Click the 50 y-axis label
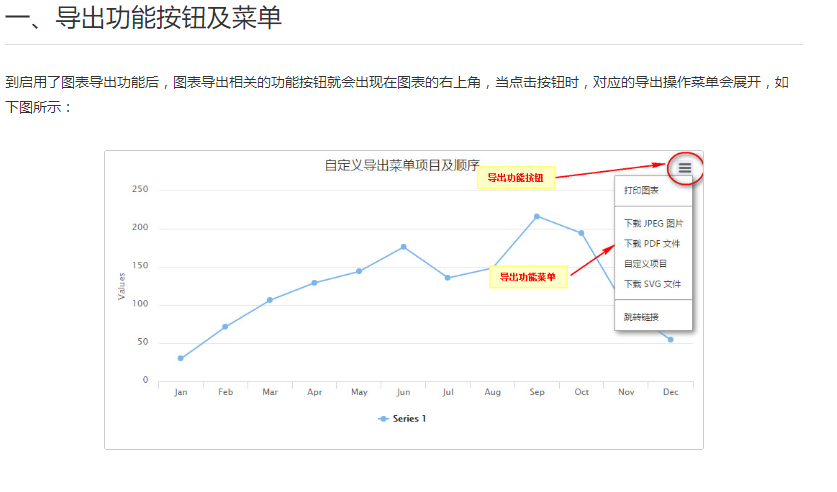Image resolution: width=837 pixels, height=492 pixels. (143, 342)
